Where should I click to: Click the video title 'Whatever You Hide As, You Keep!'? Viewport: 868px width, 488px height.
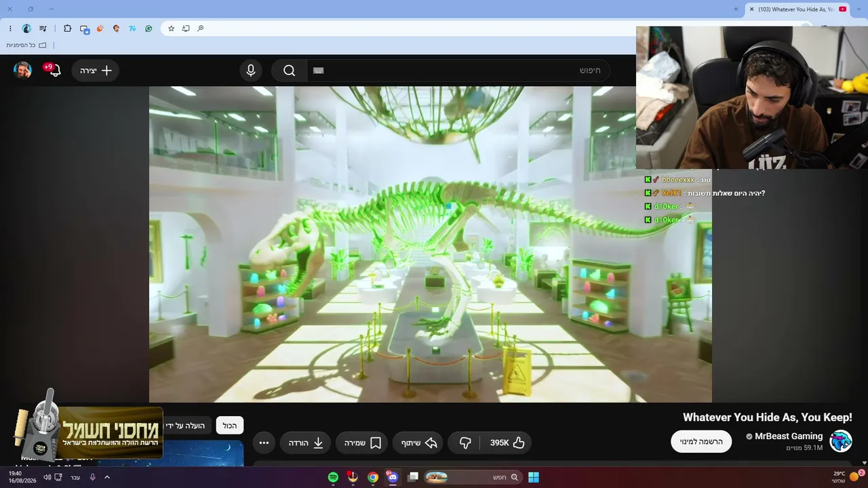(x=768, y=418)
